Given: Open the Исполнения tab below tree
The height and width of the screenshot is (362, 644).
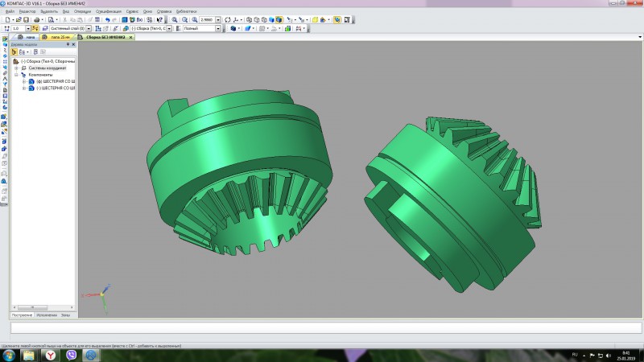Looking at the screenshot, I should [x=47, y=315].
